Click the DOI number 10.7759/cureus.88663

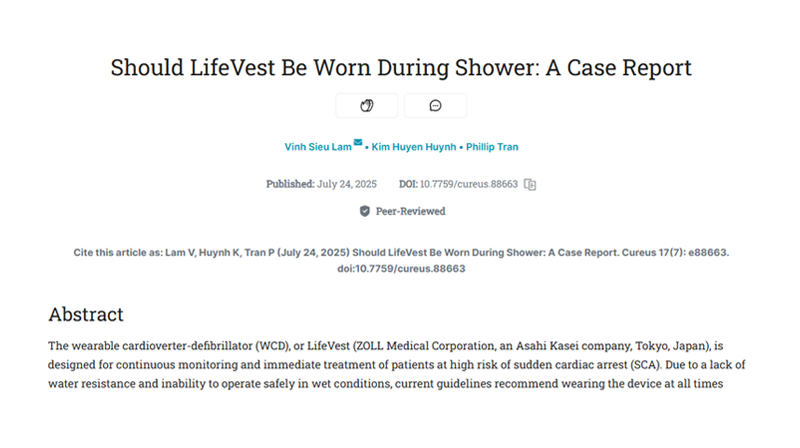click(x=469, y=184)
